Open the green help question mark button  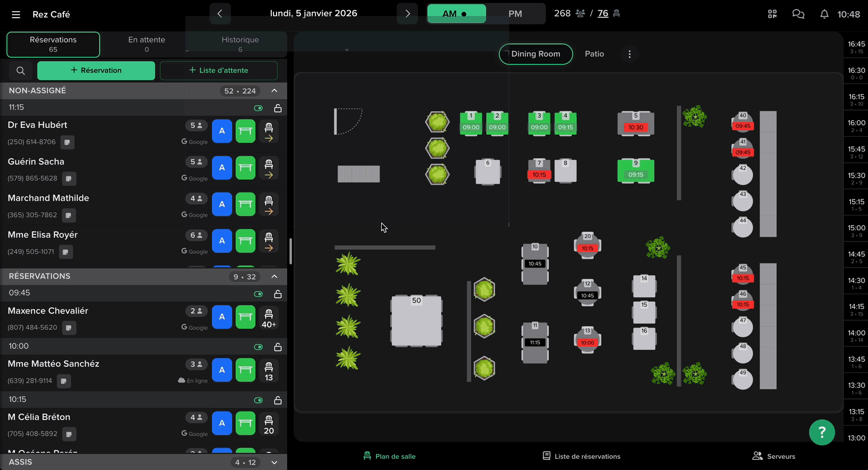822,432
